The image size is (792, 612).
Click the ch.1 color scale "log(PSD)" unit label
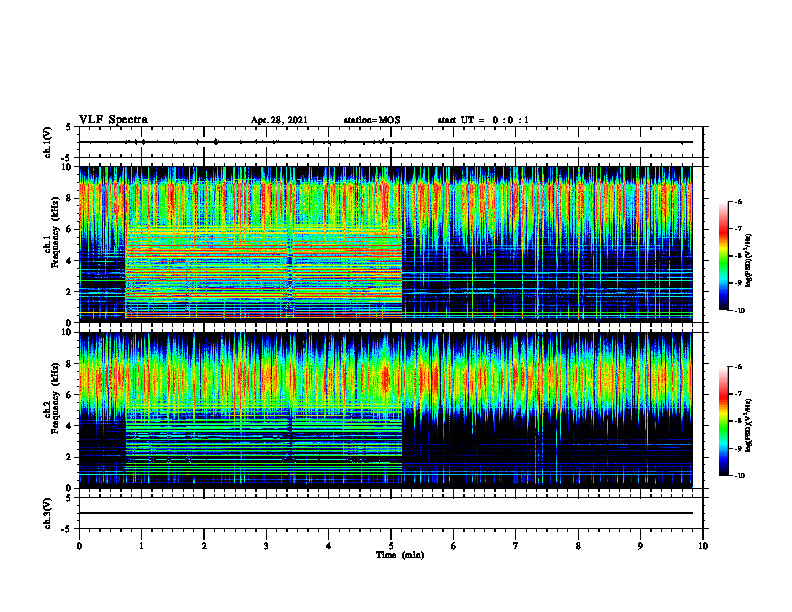tap(750, 260)
